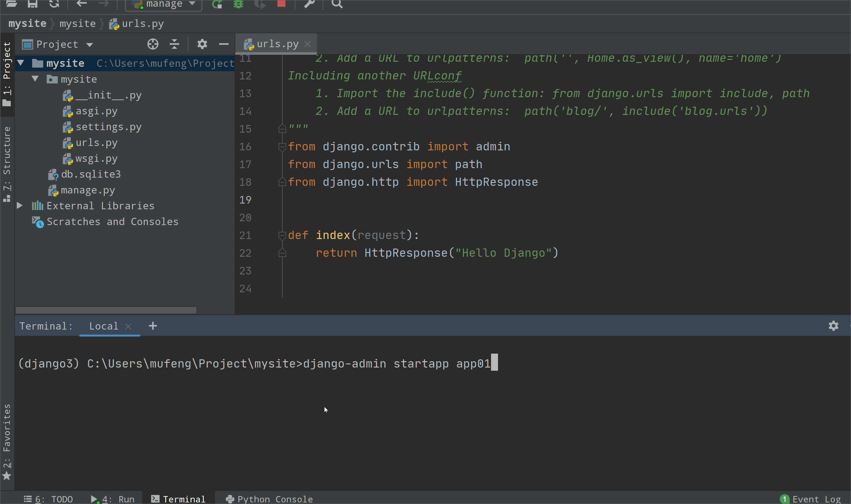
Task: Click the Search Everywhere magnifier icon
Action: pyautogui.click(x=337, y=4)
